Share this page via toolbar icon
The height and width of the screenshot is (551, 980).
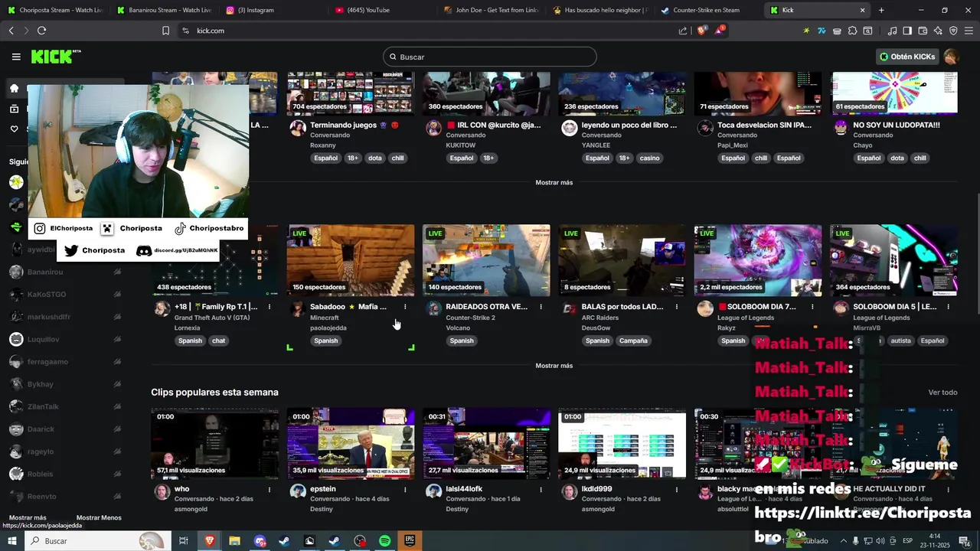683,31
